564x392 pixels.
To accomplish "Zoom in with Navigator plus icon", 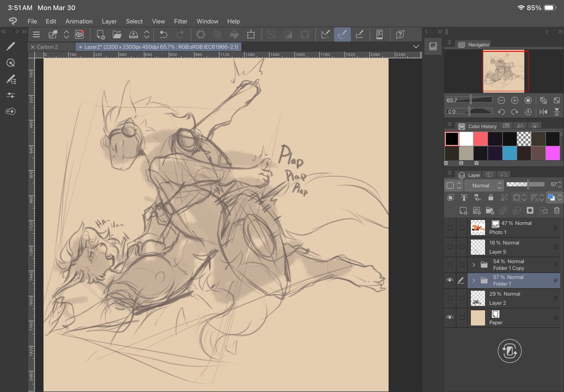I will [515, 101].
